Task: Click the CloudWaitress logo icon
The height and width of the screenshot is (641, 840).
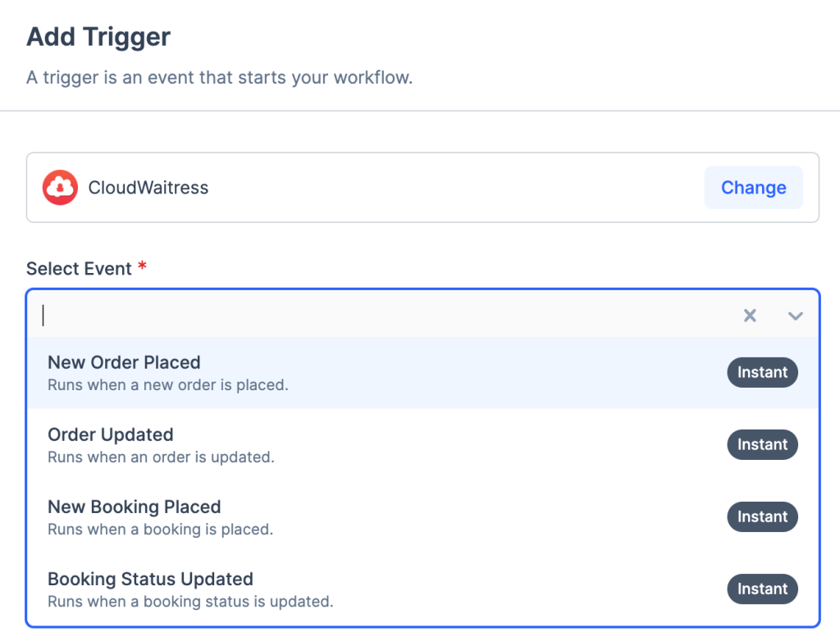Action: pos(60,188)
